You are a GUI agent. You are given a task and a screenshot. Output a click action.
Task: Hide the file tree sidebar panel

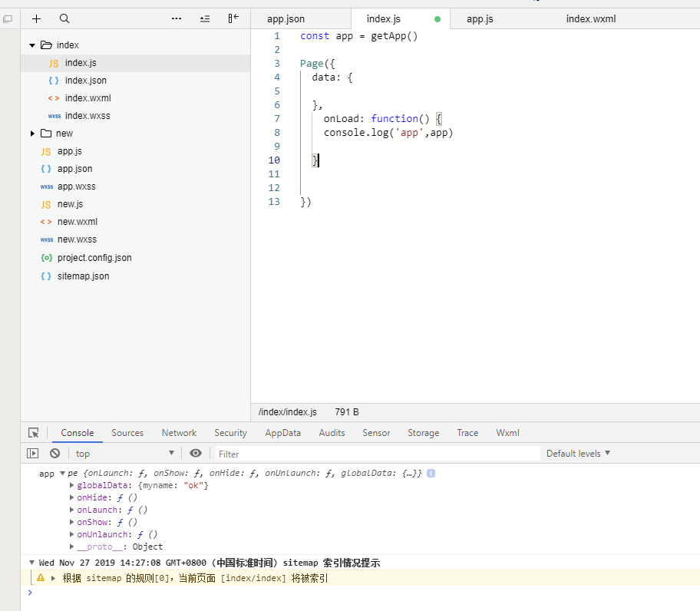click(x=233, y=18)
